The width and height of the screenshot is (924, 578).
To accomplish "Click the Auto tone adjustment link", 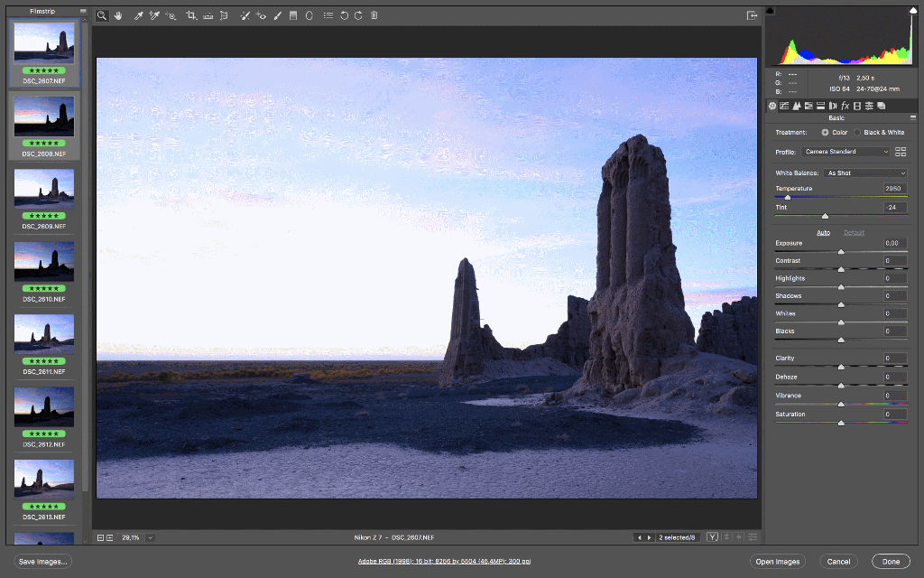I will click(x=823, y=232).
